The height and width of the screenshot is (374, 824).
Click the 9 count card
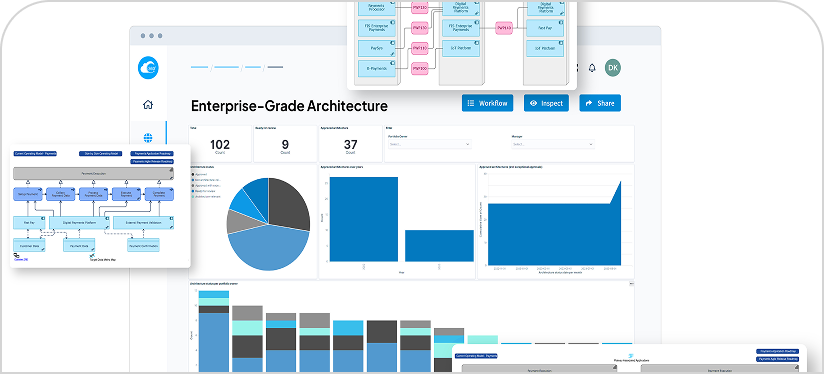[285, 144]
